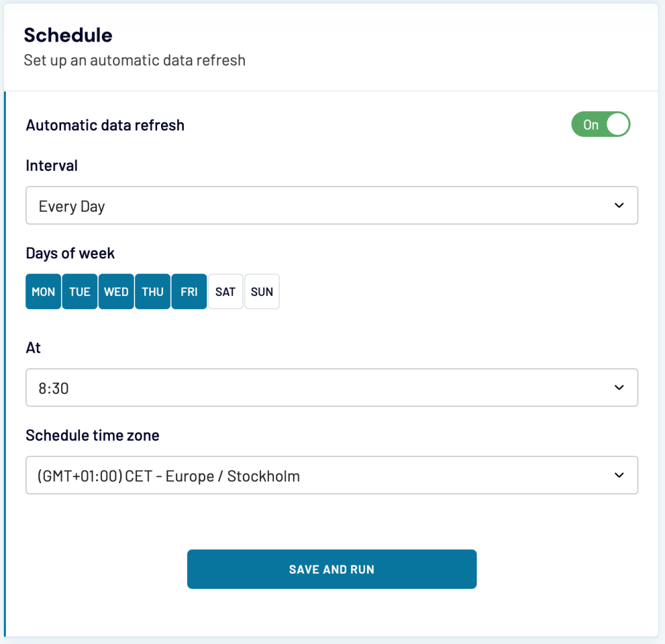Open the Schedule time zone dropdown
Screen dimensions: 665x644
coord(332,475)
